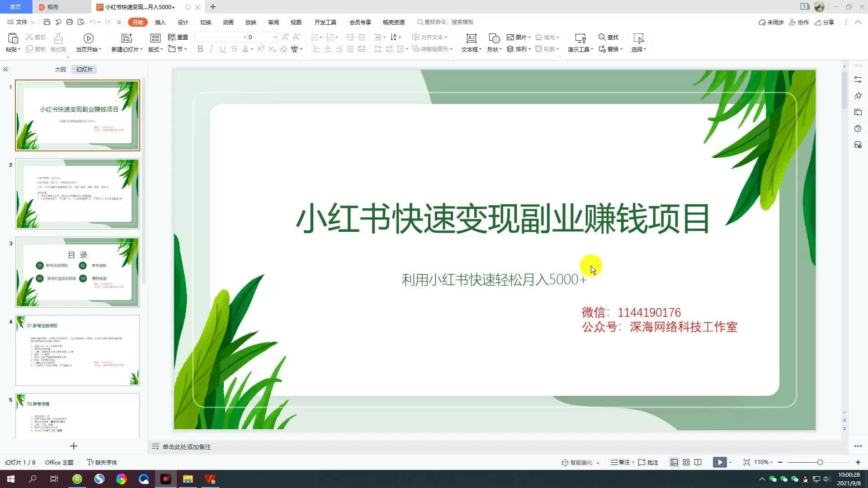
Task: Click the New Slide icon
Action: tap(127, 38)
